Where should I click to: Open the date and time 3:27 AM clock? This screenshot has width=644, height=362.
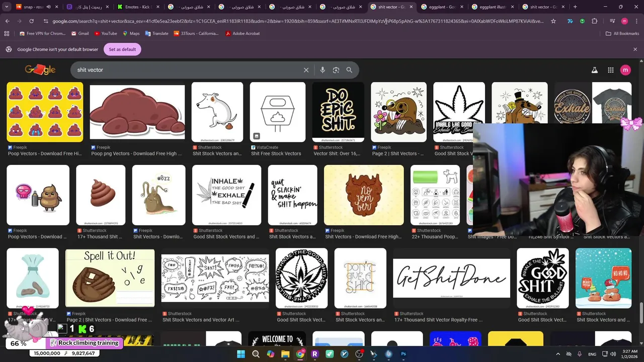pos(630,354)
